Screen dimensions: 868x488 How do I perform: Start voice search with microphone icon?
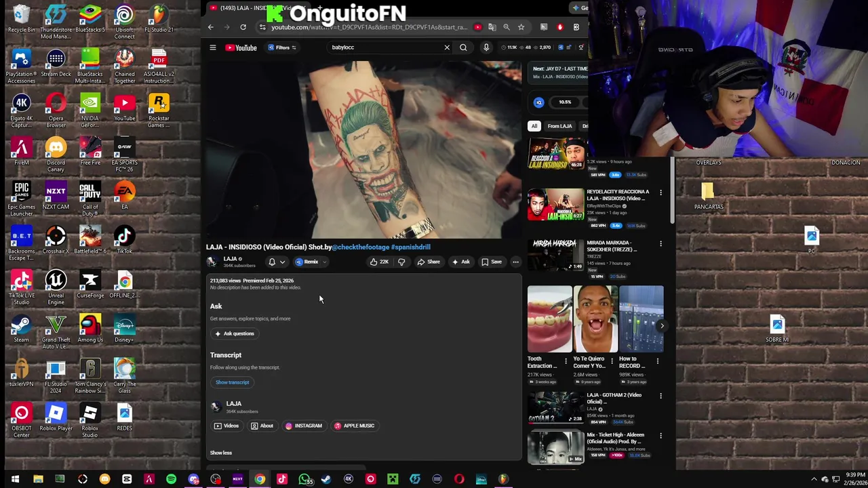[486, 47]
